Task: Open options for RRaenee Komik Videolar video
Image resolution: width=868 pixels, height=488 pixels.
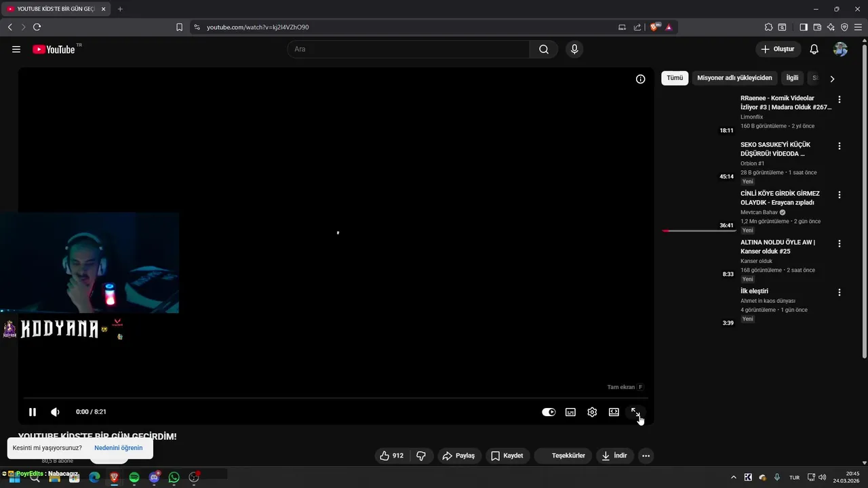Action: click(840, 100)
